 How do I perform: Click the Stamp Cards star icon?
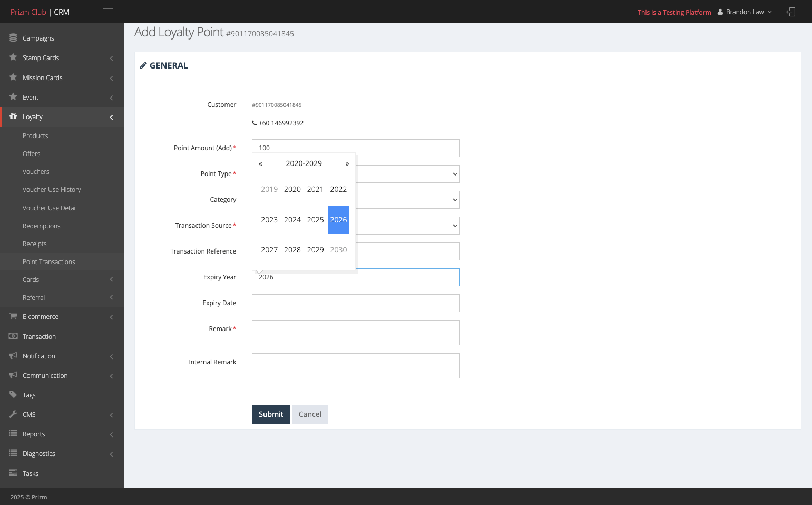click(x=13, y=57)
